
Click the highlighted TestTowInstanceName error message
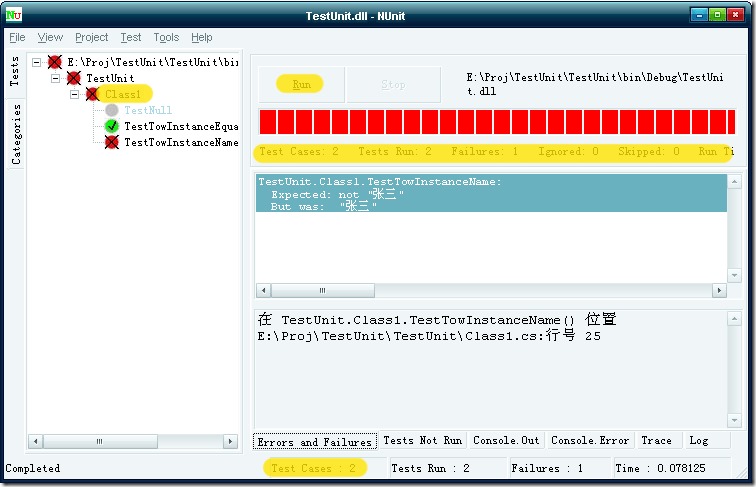[x=491, y=193]
